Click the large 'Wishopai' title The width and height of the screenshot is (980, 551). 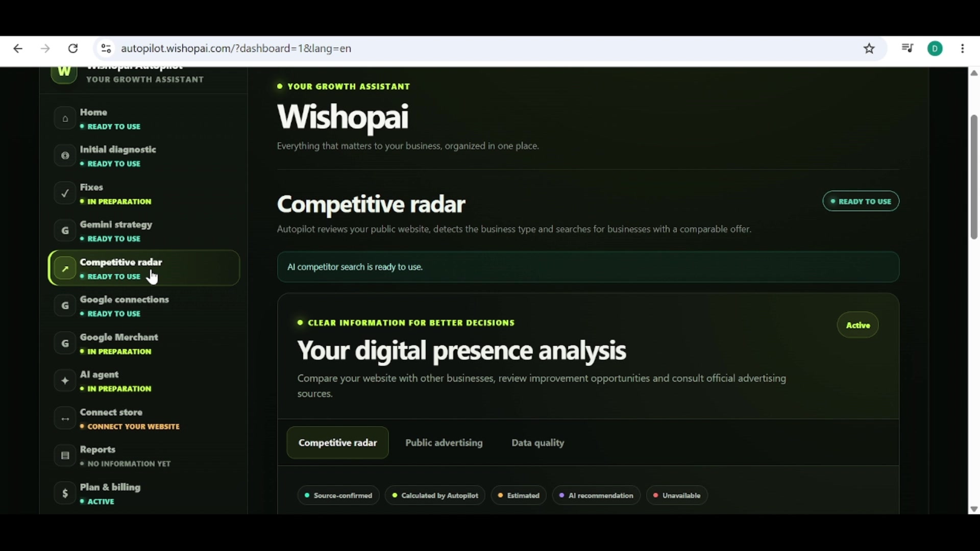click(342, 117)
